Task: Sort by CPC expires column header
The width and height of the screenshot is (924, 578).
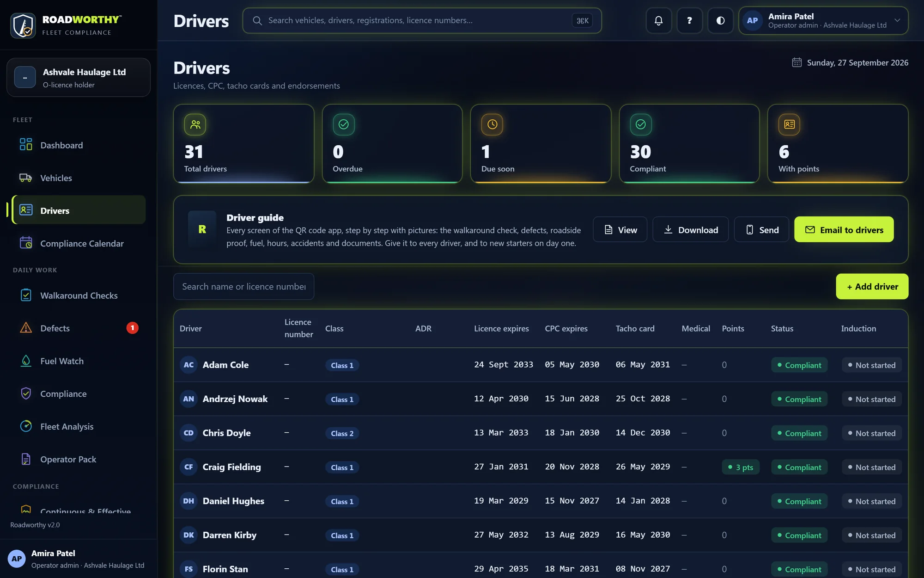Action: pyautogui.click(x=566, y=328)
